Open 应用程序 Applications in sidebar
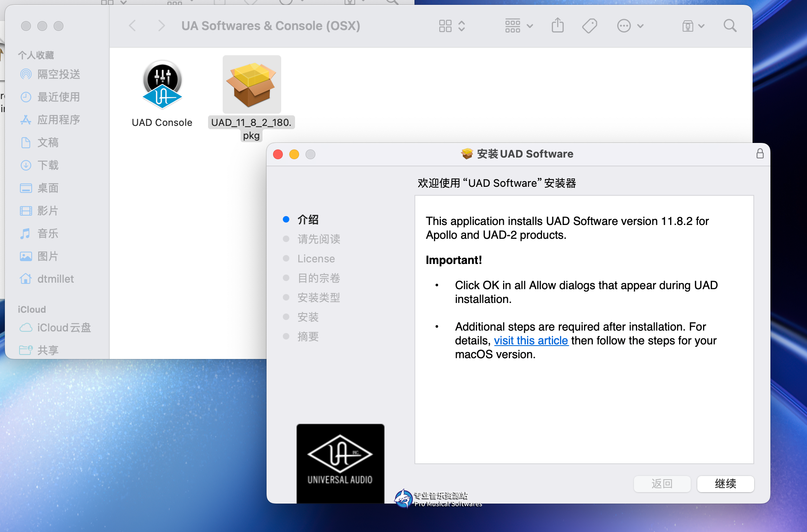This screenshot has height=532, width=807. (x=59, y=120)
